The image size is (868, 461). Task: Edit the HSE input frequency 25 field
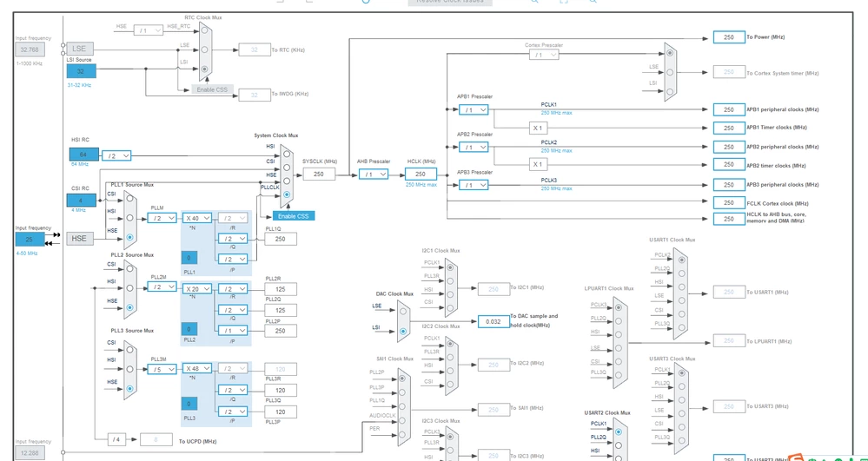pyautogui.click(x=30, y=239)
